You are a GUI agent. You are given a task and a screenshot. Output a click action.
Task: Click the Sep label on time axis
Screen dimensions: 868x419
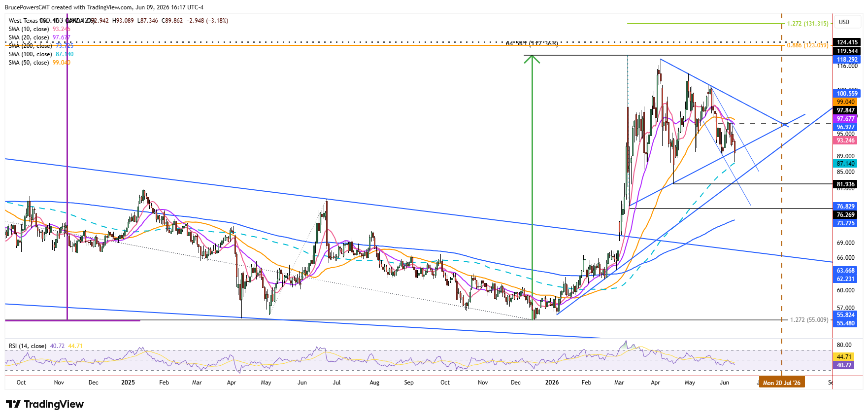click(409, 383)
